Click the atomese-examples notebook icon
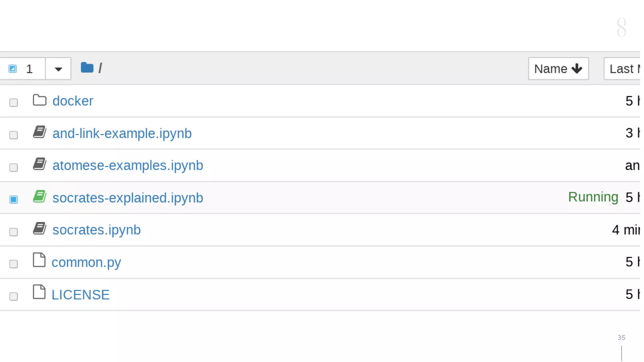The image size is (644, 362). point(40,164)
